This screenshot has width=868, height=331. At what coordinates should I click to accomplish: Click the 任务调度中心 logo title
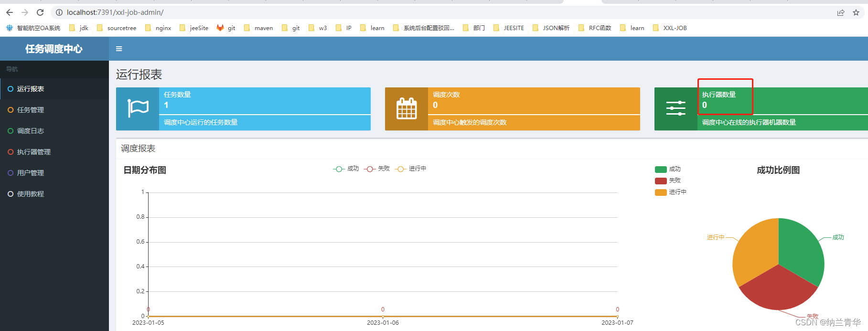54,49
